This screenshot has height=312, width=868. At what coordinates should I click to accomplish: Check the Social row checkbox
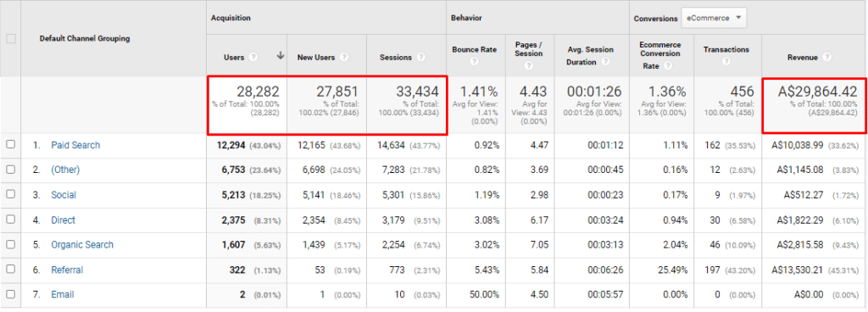10,195
